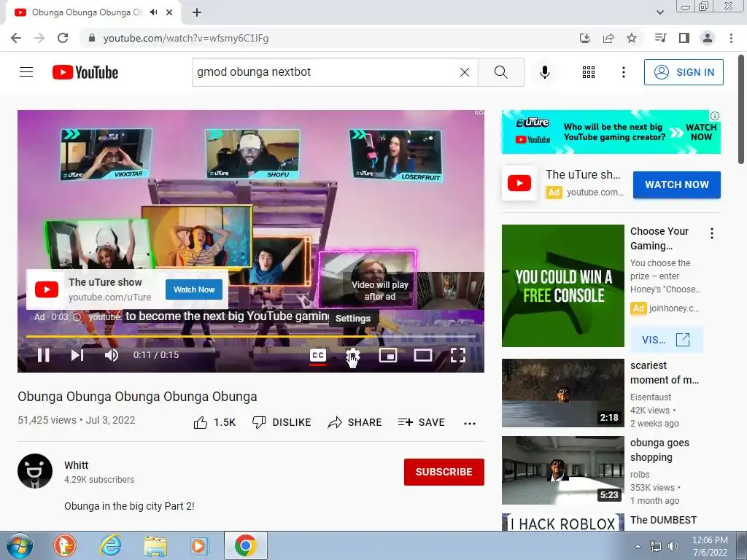Open the SHARE dialog

[355, 422]
